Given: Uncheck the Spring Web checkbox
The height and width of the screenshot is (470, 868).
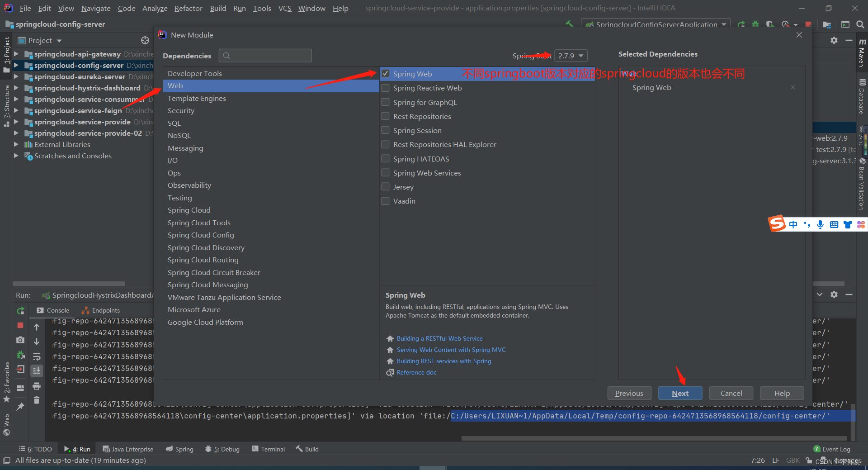Looking at the screenshot, I should point(386,73).
